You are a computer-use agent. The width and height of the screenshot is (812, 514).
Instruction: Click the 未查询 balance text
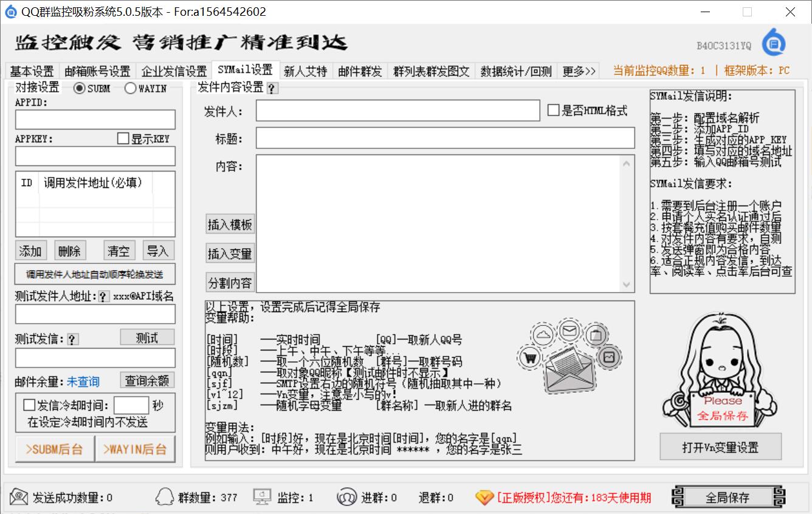click(83, 382)
